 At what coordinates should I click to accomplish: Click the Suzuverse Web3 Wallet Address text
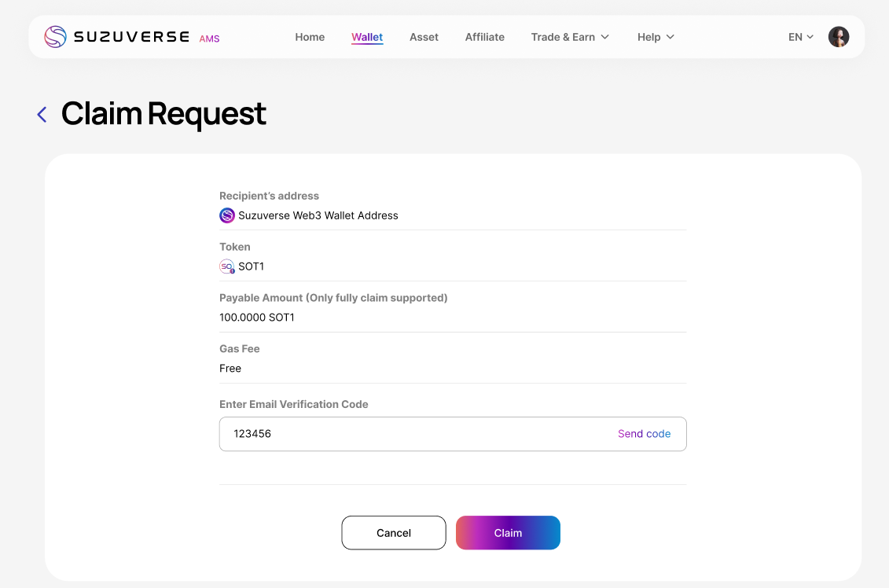318,215
